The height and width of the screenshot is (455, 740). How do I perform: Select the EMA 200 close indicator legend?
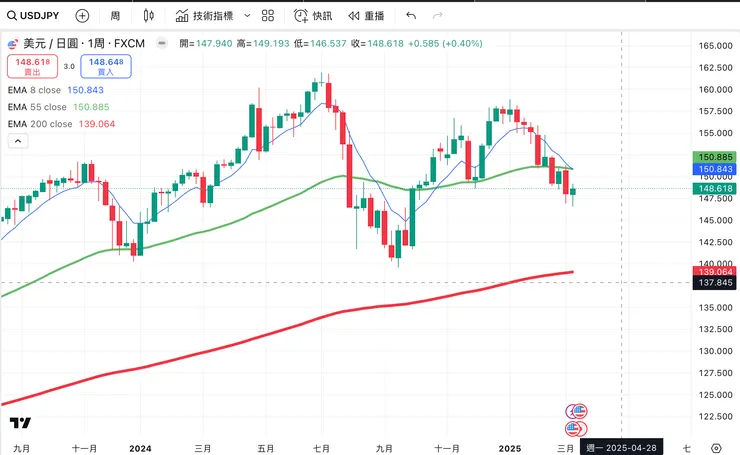[42, 124]
